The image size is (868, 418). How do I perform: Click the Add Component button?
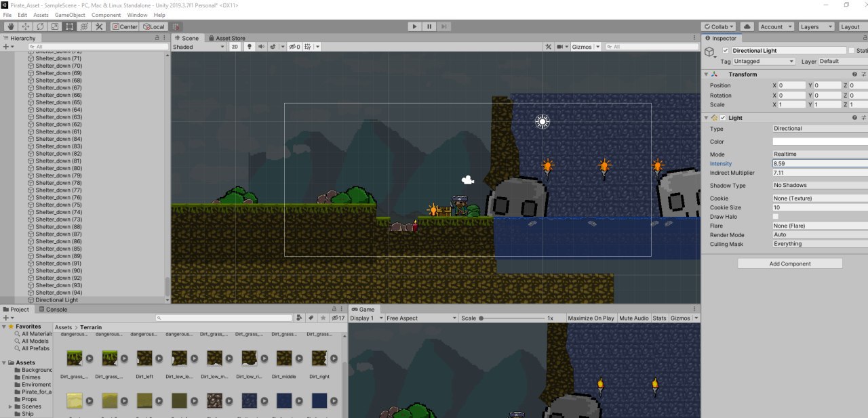point(790,264)
